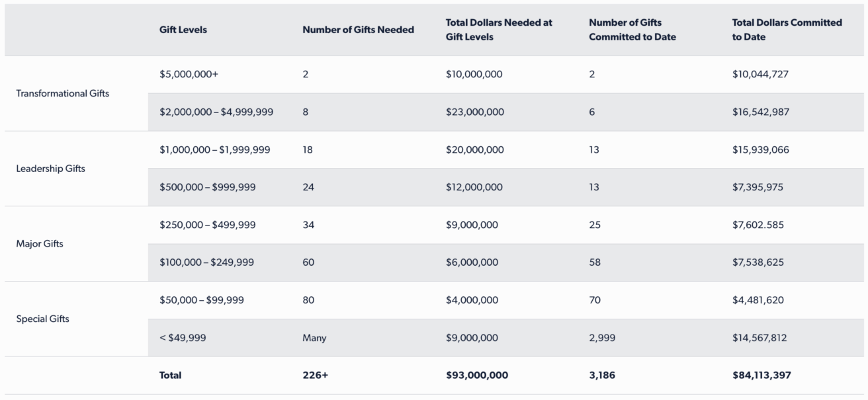Select the 2,999 gifts committed cell

[602, 338]
